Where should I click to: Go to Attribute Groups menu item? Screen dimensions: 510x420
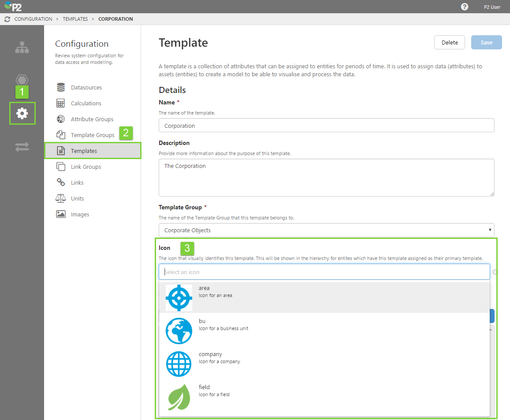pos(92,119)
